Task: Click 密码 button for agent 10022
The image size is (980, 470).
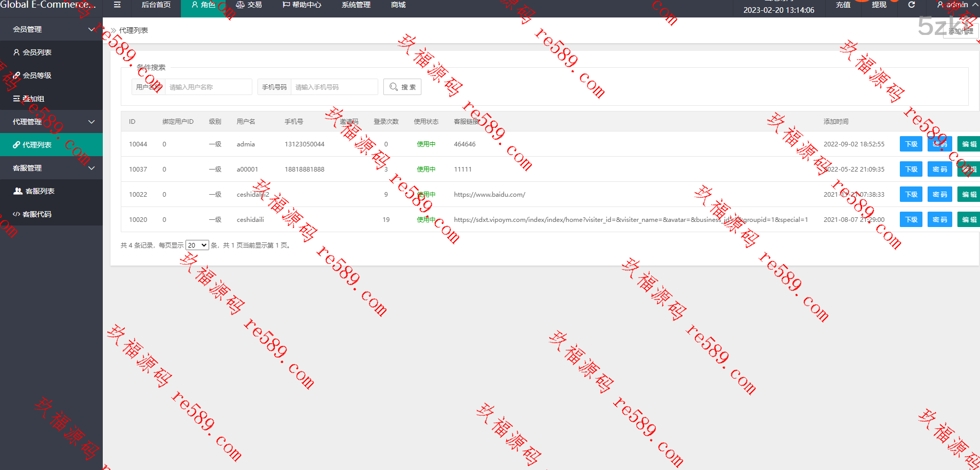Action: click(939, 195)
